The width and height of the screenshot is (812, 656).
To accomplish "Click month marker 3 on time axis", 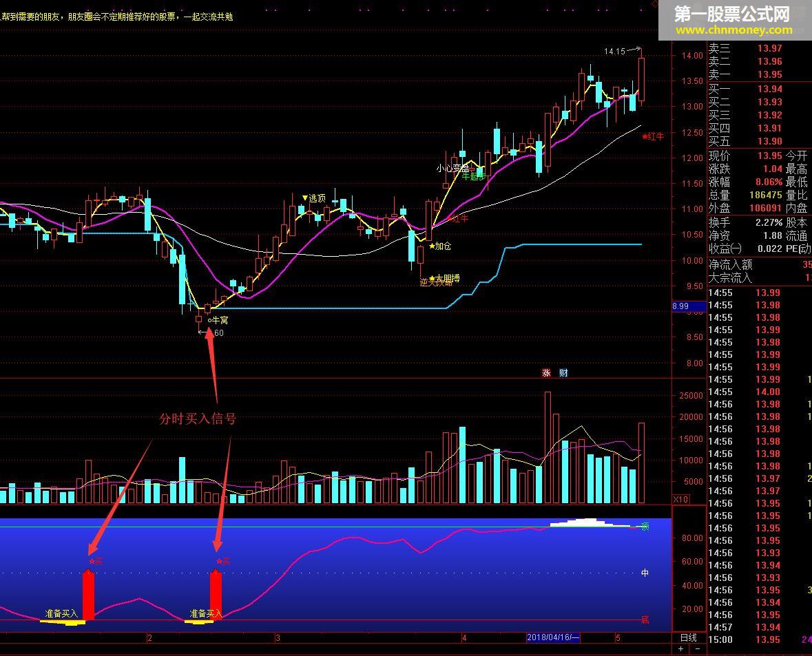I will [278, 638].
